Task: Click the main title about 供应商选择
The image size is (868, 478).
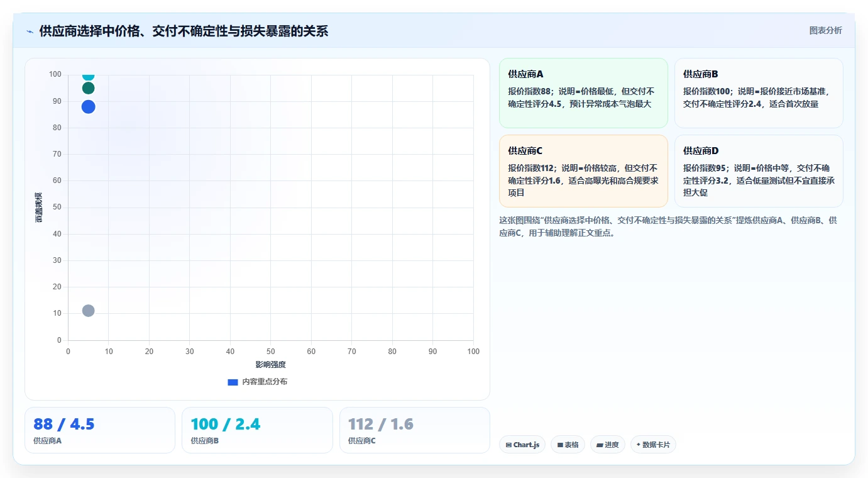Action: pos(184,31)
